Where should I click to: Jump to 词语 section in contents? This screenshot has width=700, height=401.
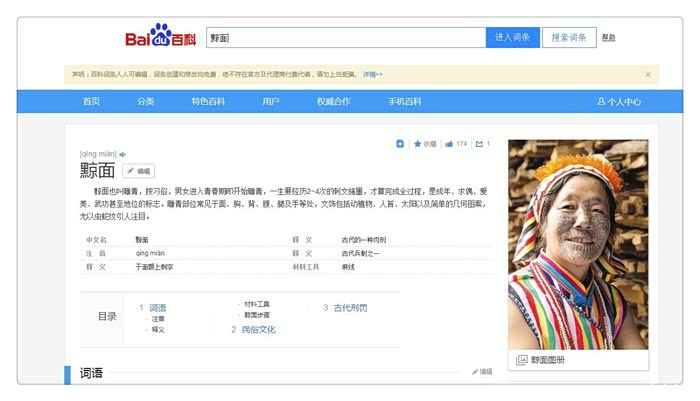(157, 308)
